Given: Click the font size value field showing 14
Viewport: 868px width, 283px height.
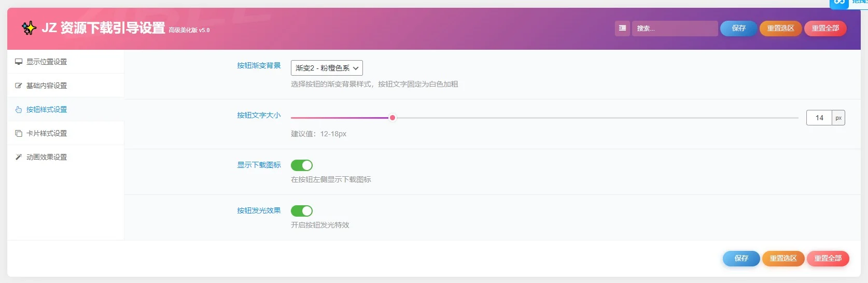Looking at the screenshot, I should click(819, 118).
